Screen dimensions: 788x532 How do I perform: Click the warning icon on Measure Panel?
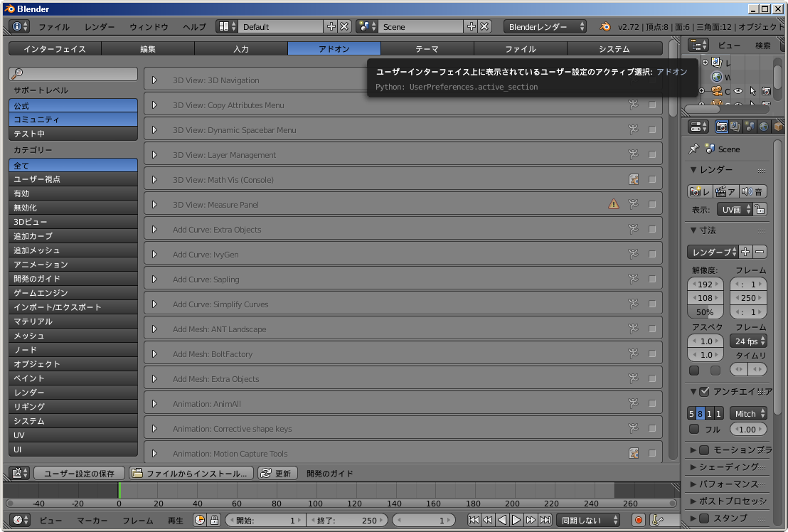click(x=614, y=204)
